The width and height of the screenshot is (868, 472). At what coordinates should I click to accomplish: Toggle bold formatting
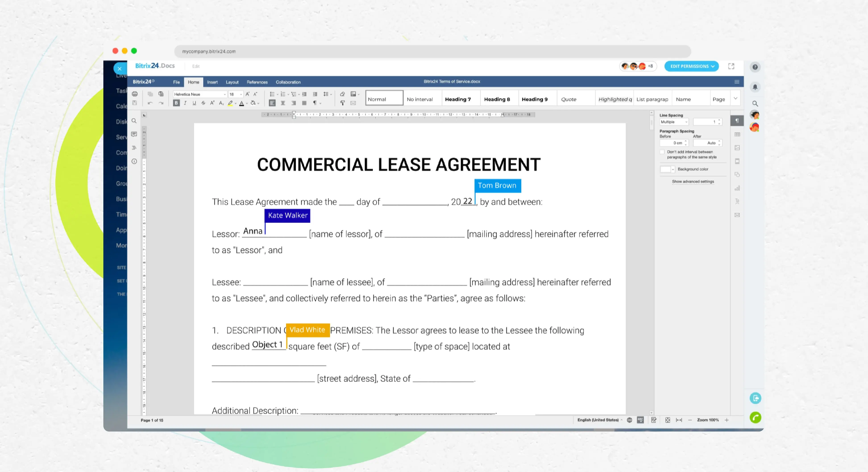point(176,103)
